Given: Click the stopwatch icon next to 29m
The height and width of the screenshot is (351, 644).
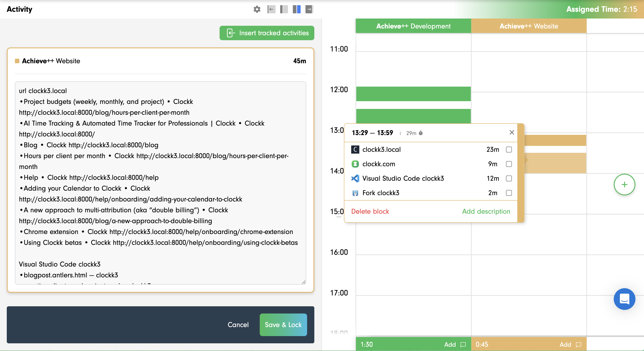Looking at the screenshot, I should [x=421, y=133].
